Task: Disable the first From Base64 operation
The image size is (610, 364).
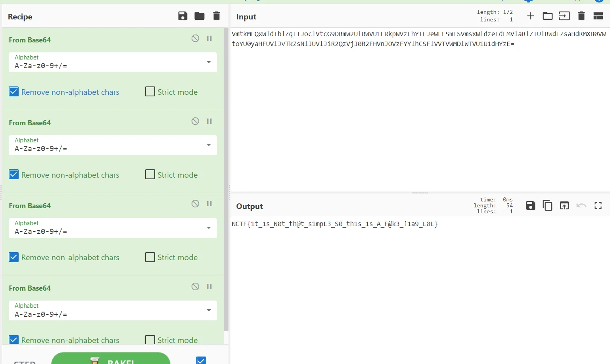Action: 195,38
